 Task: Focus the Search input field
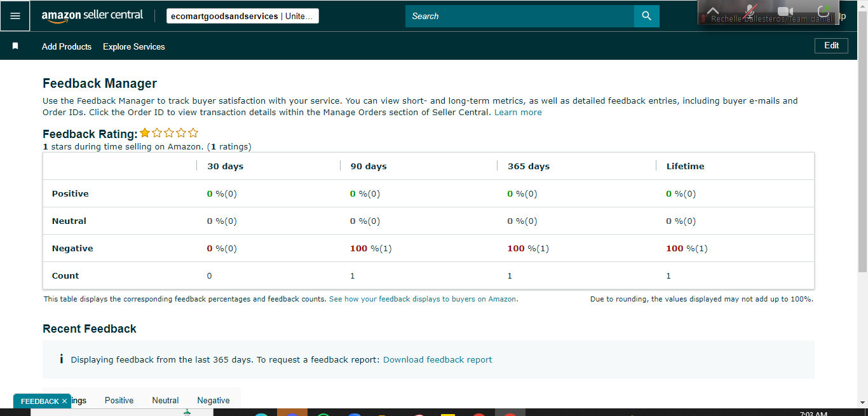pos(520,16)
